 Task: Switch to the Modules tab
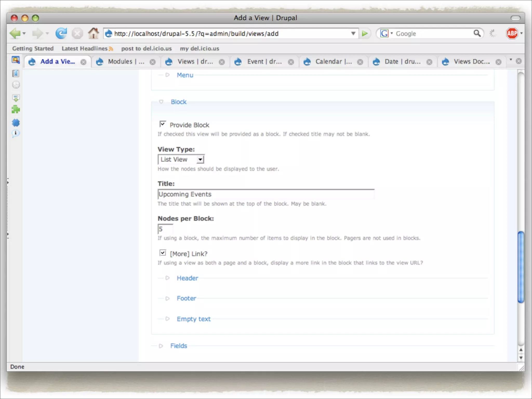[126, 62]
